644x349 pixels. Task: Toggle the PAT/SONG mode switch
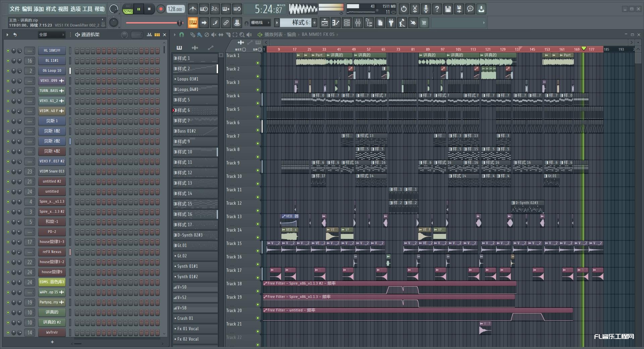[x=128, y=9]
